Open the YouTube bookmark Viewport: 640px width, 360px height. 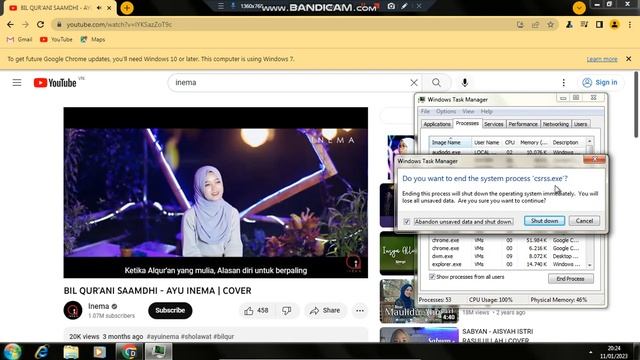56,40
